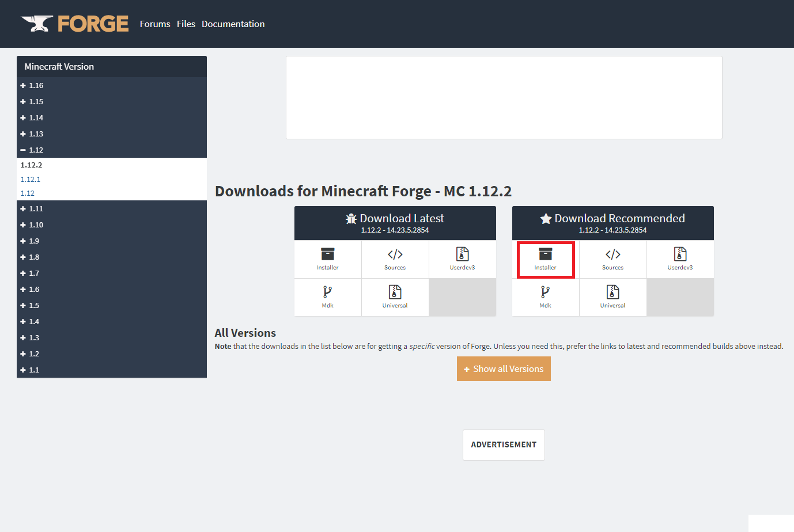Open the Forums page
This screenshot has width=794, height=532.
click(155, 24)
